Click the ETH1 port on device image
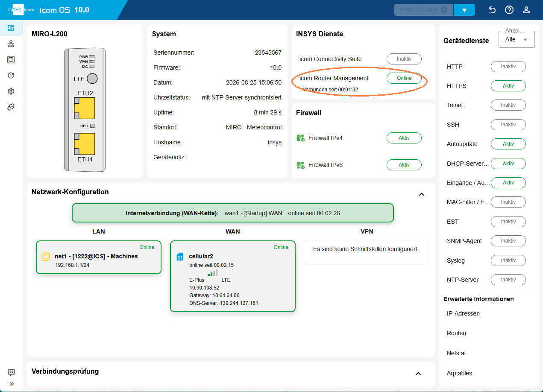The image size is (543, 392). [x=84, y=144]
